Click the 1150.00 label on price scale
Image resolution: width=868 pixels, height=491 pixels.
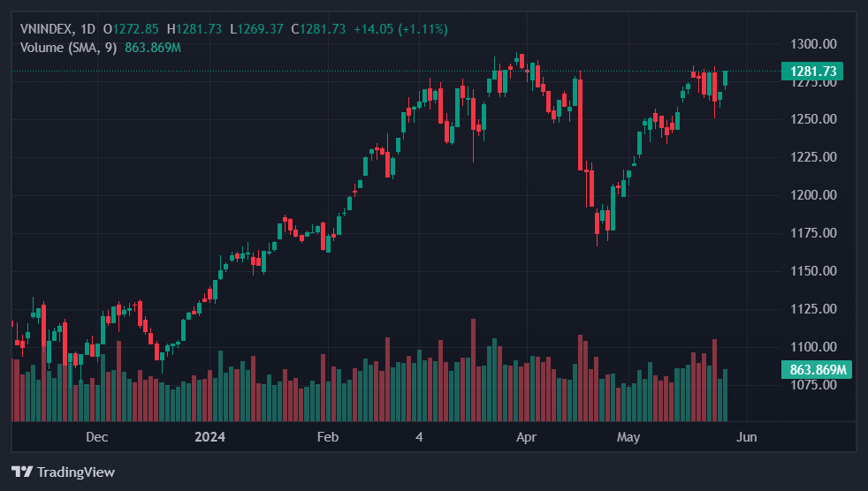[x=812, y=271]
